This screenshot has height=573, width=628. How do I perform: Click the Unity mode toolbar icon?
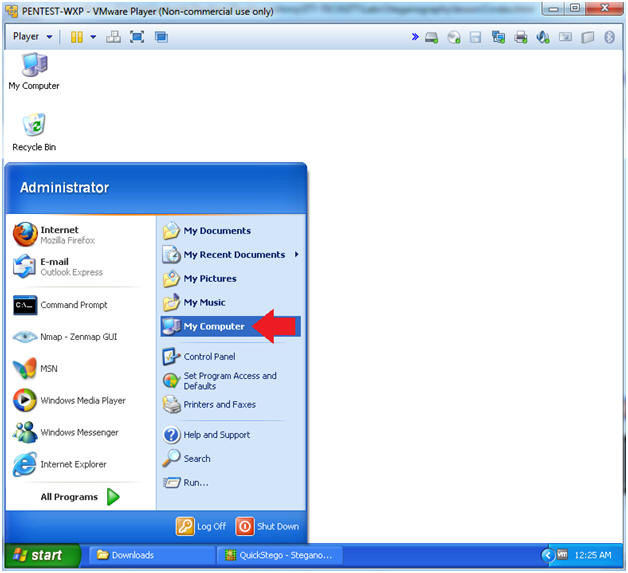pyautogui.click(x=161, y=37)
